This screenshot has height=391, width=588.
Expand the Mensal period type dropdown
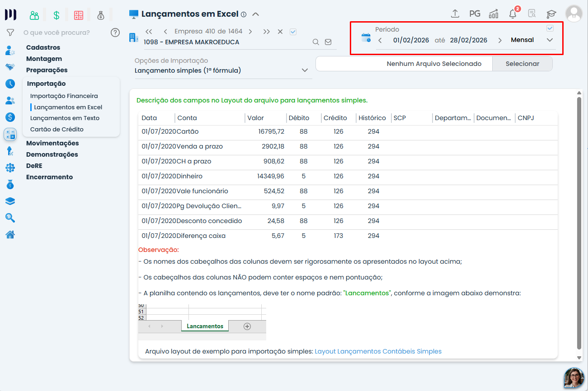click(x=550, y=40)
